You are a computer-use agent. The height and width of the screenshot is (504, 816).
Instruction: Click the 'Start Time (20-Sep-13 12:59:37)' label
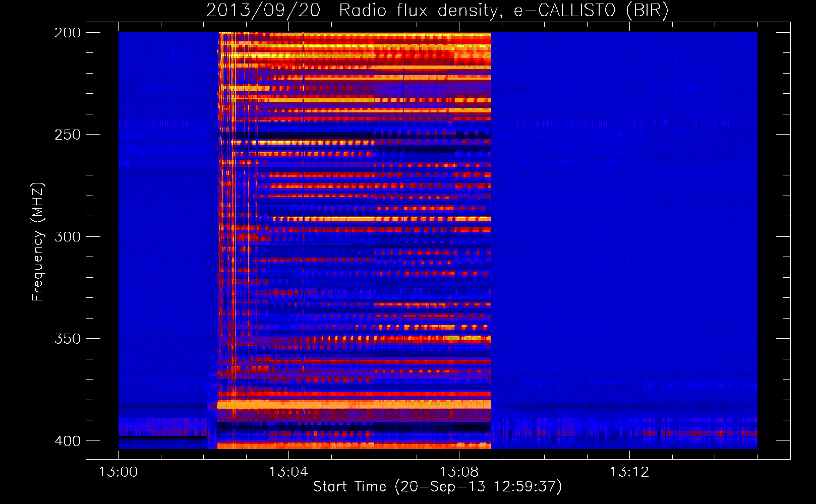coord(437,487)
